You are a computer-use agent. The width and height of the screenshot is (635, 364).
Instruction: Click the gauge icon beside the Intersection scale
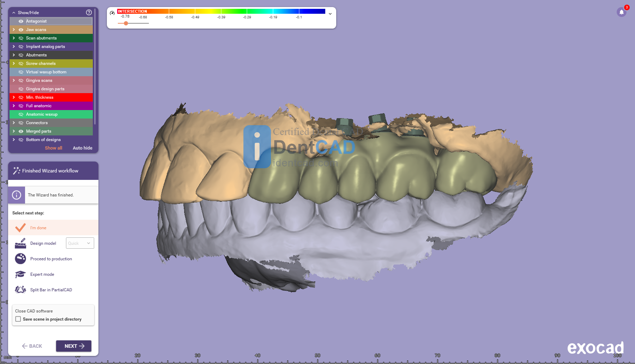112,13
